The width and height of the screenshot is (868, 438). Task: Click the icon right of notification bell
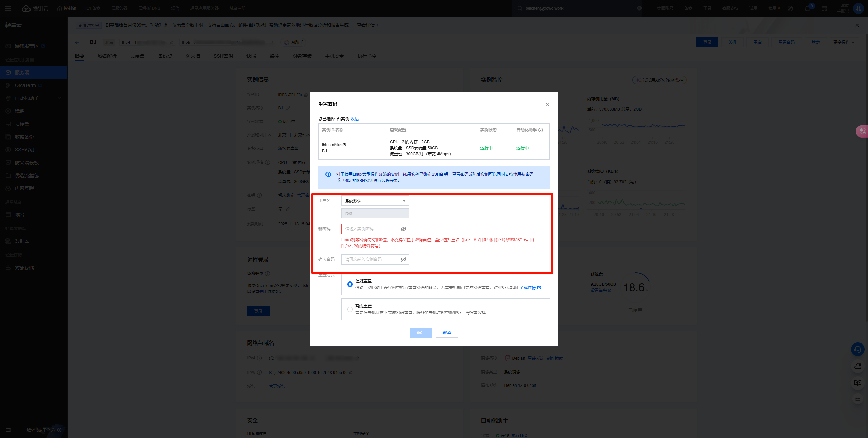pyautogui.click(x=824, y=8)
